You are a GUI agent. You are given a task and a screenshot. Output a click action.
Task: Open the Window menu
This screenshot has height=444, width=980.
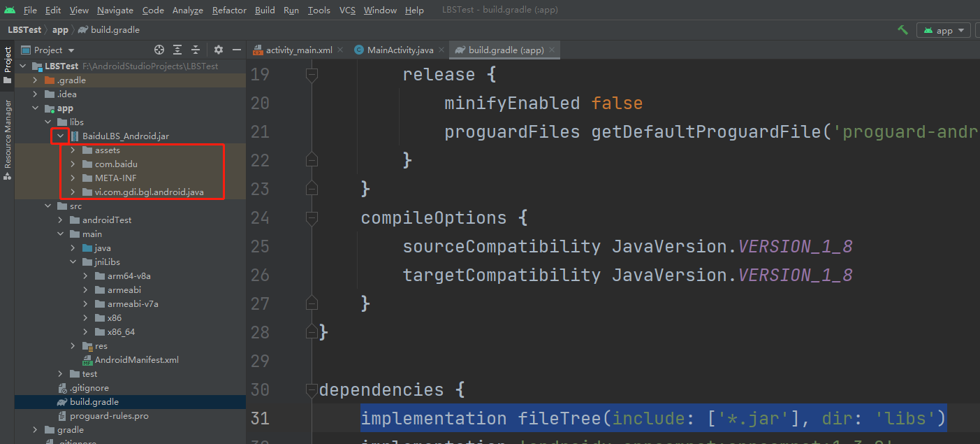380,10
